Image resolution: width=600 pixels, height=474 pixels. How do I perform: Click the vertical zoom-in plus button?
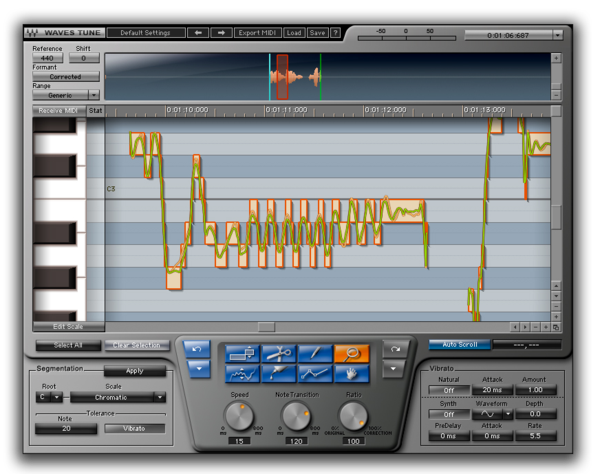pyautogui.click(x=556, y=317)
